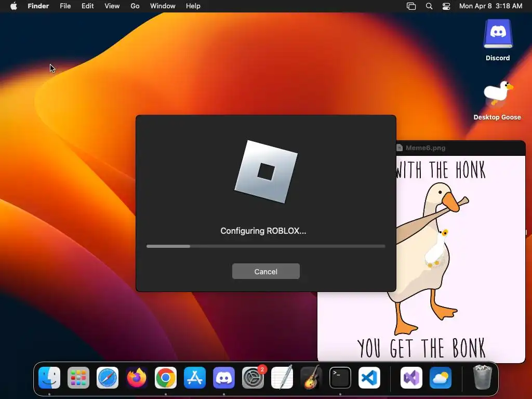The width and height of the screenshot is (532, 399).
Task: Open Control Center in menu bar
Action: tap(446, 6)
